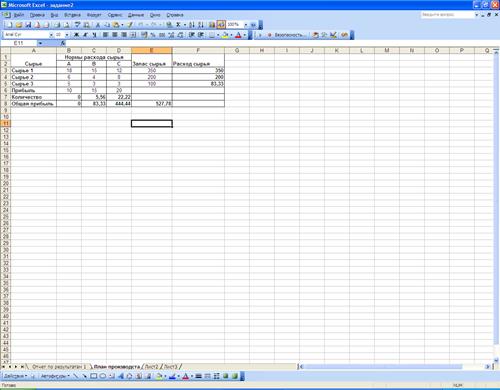Click the Spelling check icon

coord(77,25)
